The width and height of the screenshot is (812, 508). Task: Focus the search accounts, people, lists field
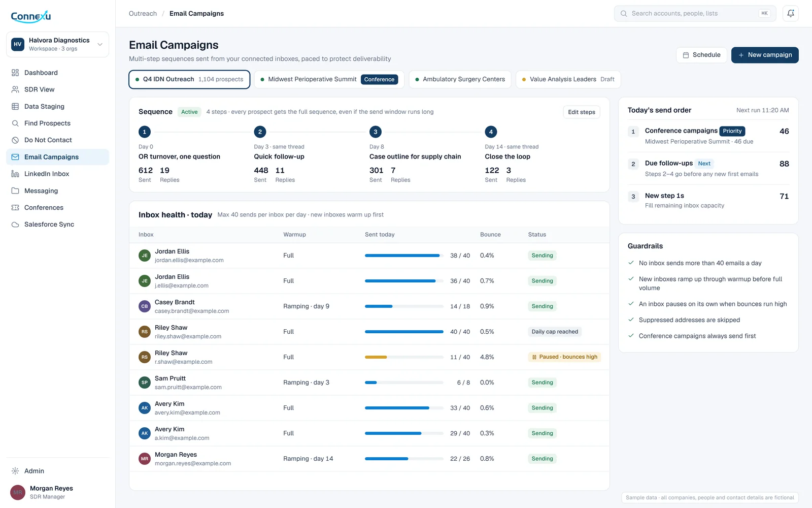tap(695, 14)
